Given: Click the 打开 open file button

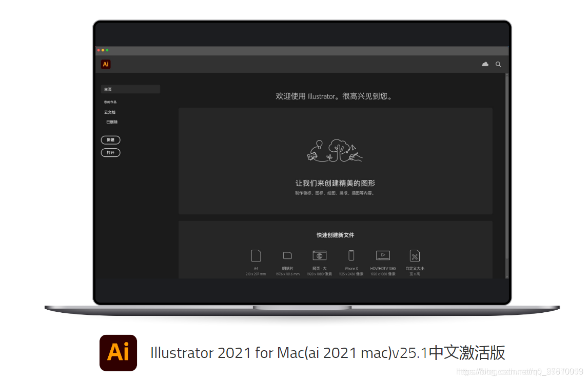Looking at the screenshot, I should [x=111, y=152].
